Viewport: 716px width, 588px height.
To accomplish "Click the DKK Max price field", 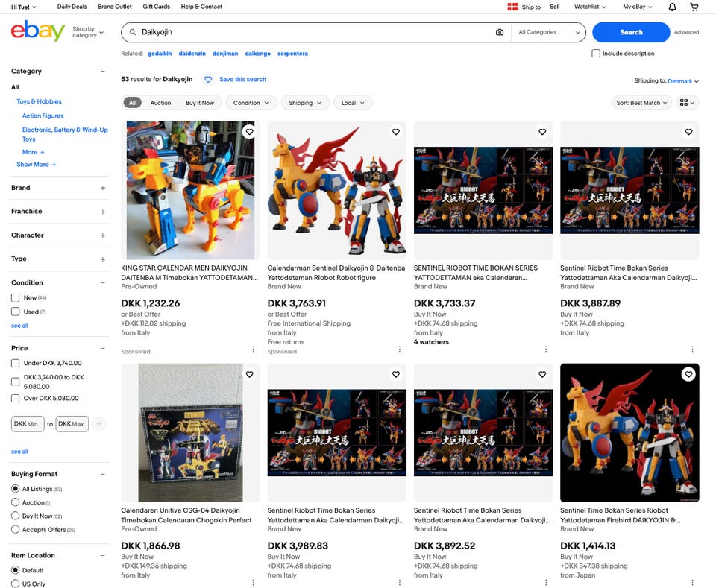I will point(72,424).
